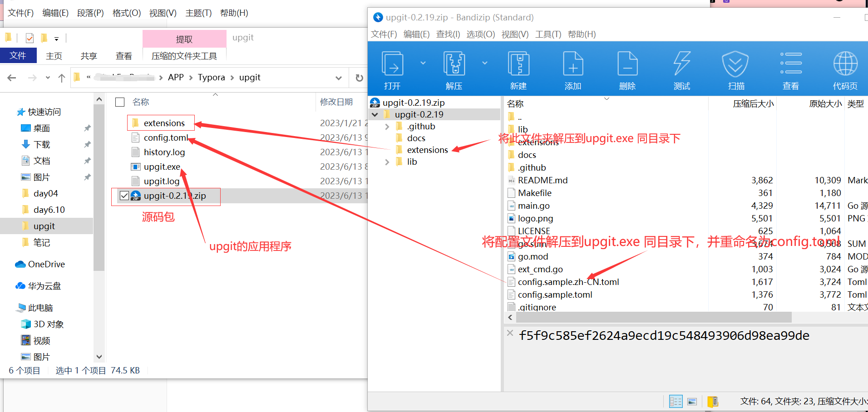Select upgit.exe application file in Explorer
This screenshot has height=412, width=868.
(x=162, y=167)
